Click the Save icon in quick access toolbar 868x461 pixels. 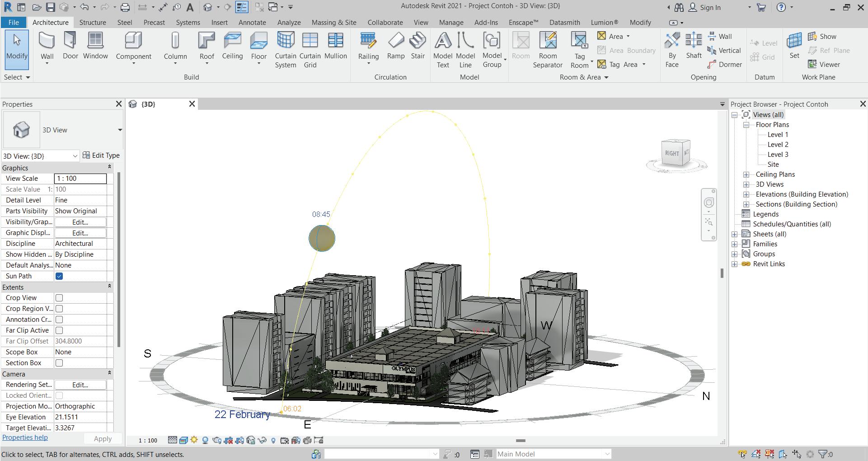[x=51, y=7]
